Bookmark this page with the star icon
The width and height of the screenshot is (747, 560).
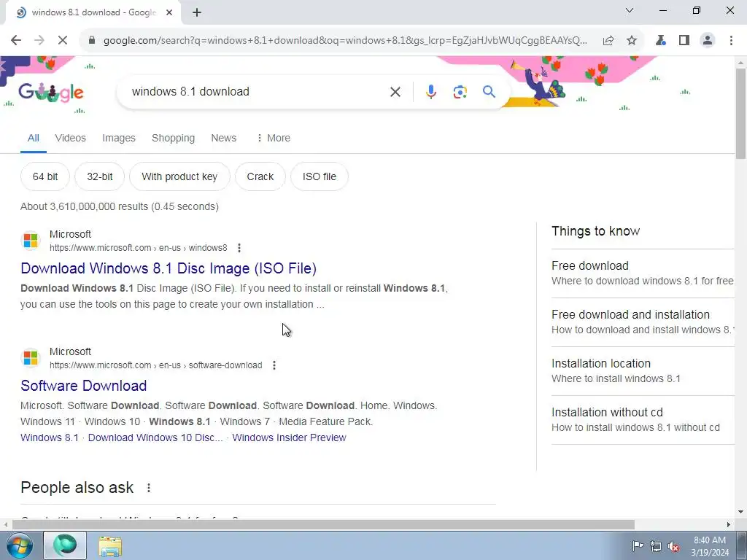coord(632,41)
